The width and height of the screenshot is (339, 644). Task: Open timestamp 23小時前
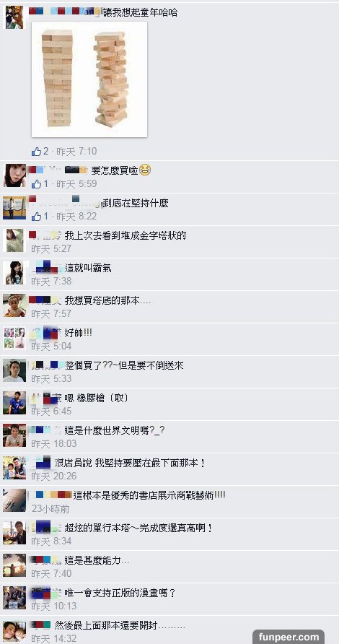pyautogui.click(x=50, y=508)
